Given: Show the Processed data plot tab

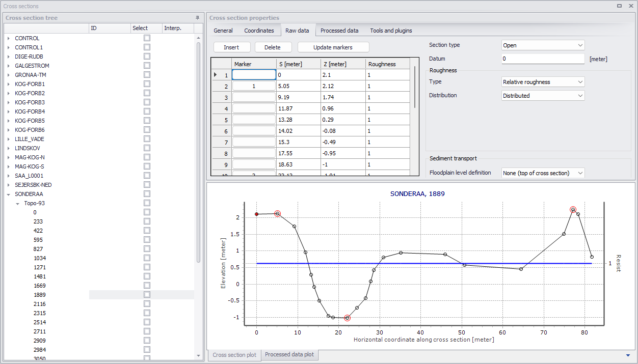Looking at the screenshot, I should point(289,355).
